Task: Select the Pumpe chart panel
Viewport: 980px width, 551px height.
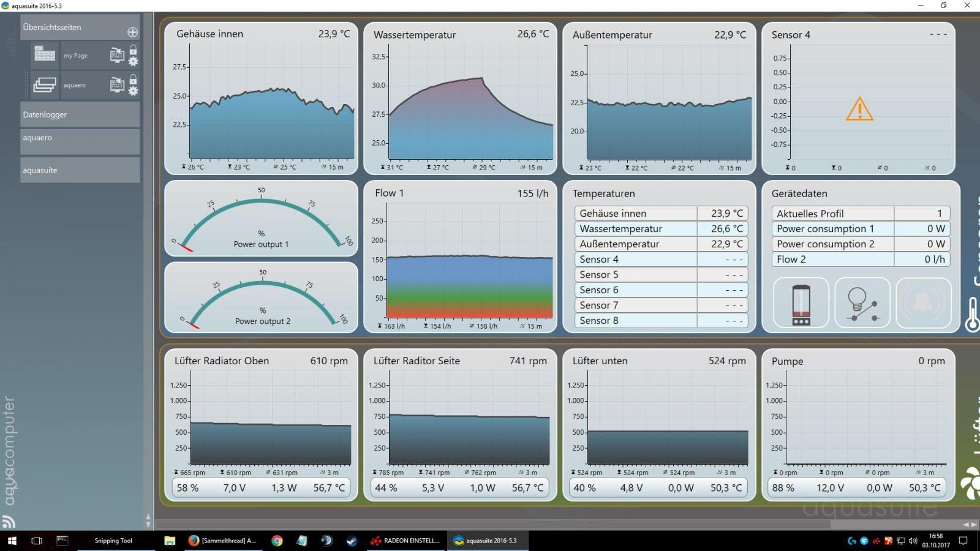Action: [858, 425]
